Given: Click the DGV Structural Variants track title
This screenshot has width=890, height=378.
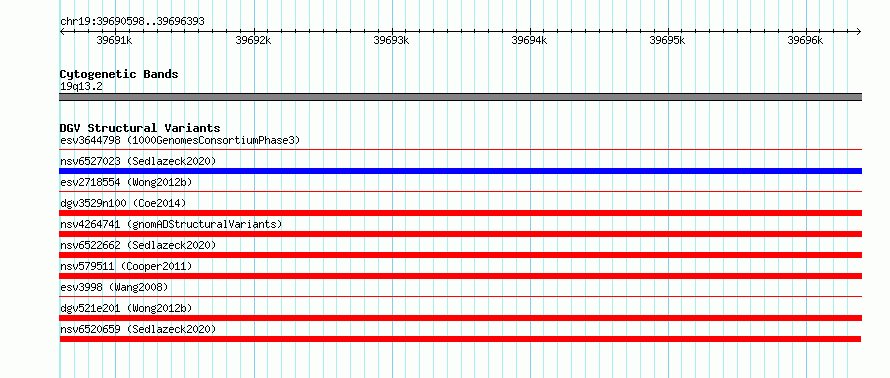Looking at the screenshot, I should click(x=140, y=128).
